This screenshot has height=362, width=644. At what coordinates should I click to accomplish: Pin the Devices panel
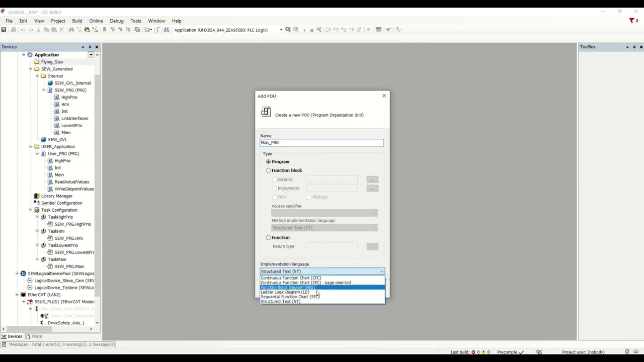tap(90, 47)
